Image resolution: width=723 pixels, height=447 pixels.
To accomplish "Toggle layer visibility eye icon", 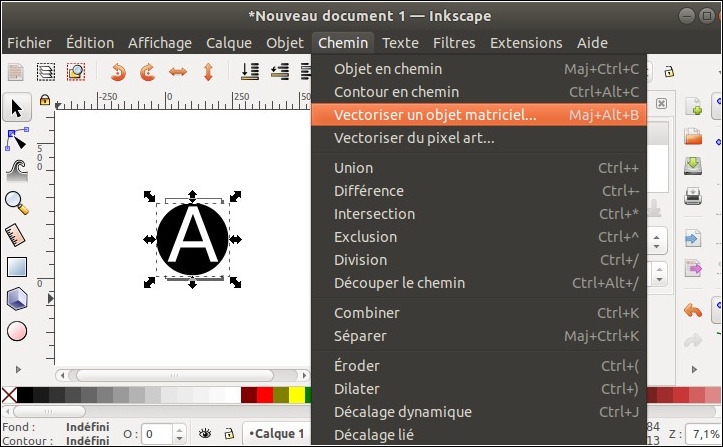I will 205,433.
